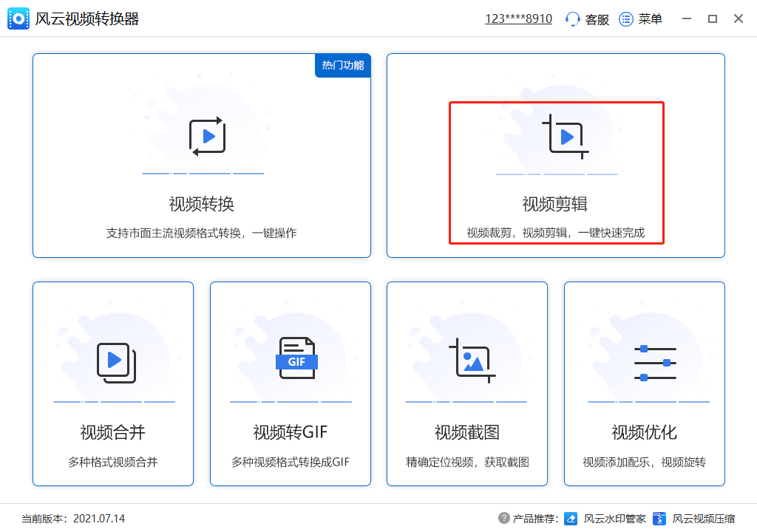Viewport: 757px width, 532px height.
Task: Click description 视频添加配乐，视频旋转
Action: tap(644, 462)
